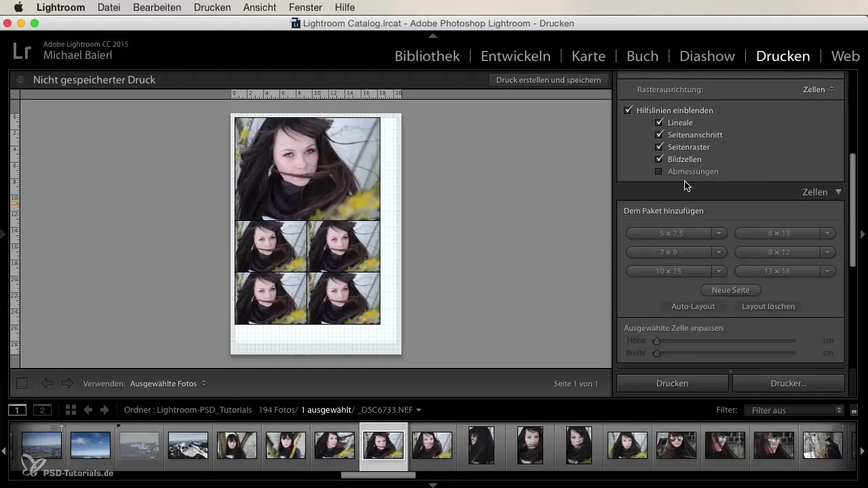Open dropdown arrow of 13 × 18 button
Viewport: 868px width, 488px height.
click(x=827, y=271)
